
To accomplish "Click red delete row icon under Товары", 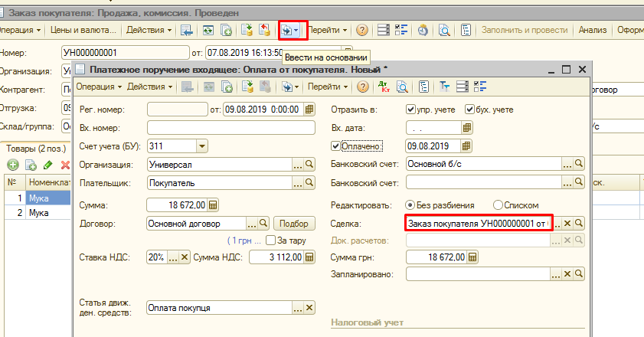I will click(65, 165).
